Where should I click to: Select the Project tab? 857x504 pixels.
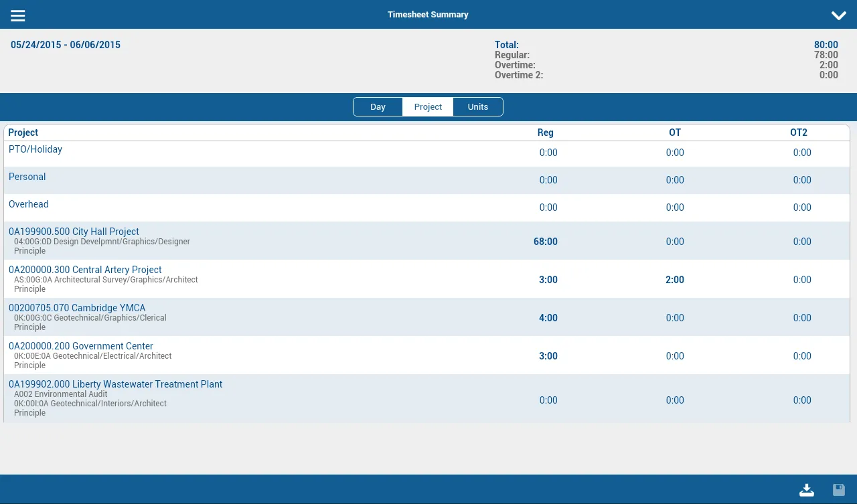click(428, 107)
